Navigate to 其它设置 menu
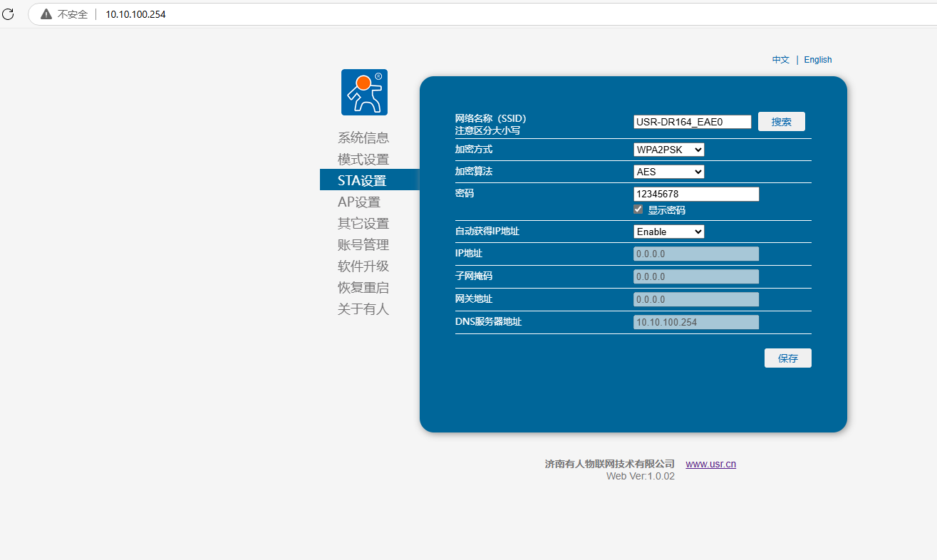This screenshot has width=937, height=560. (x=363, y=224)
